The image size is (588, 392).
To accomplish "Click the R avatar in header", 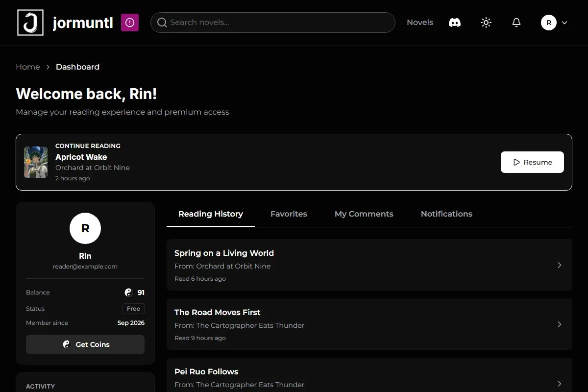I will coord(549,23).
